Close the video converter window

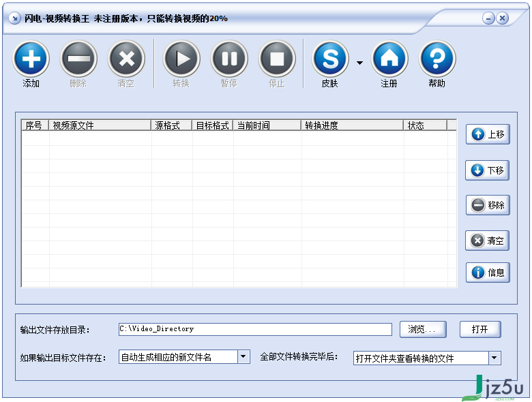coord(503,18)
